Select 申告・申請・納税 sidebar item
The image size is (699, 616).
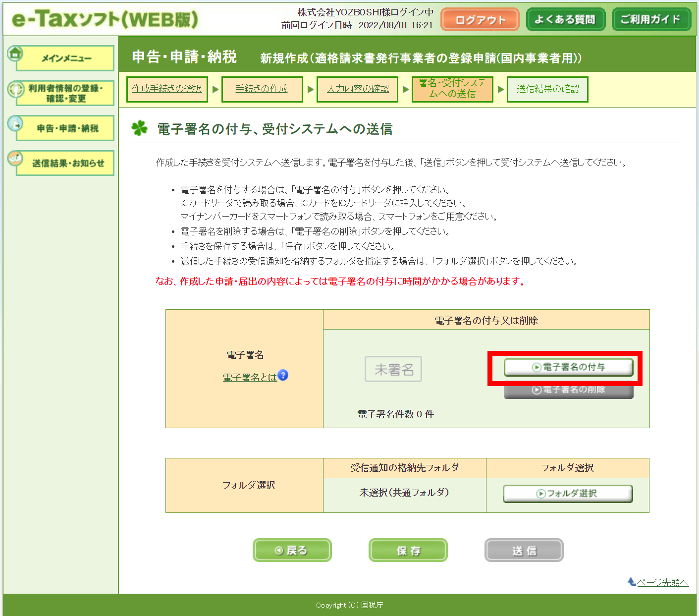(x=66, y=128)
